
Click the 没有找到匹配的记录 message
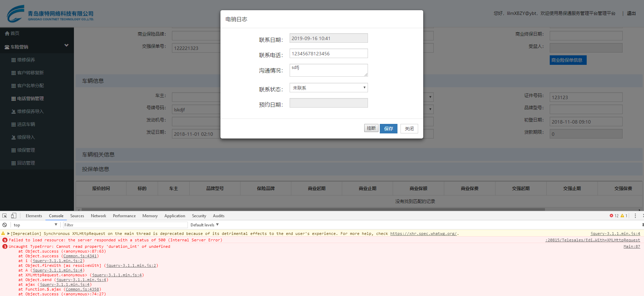(x=415, y=201)
